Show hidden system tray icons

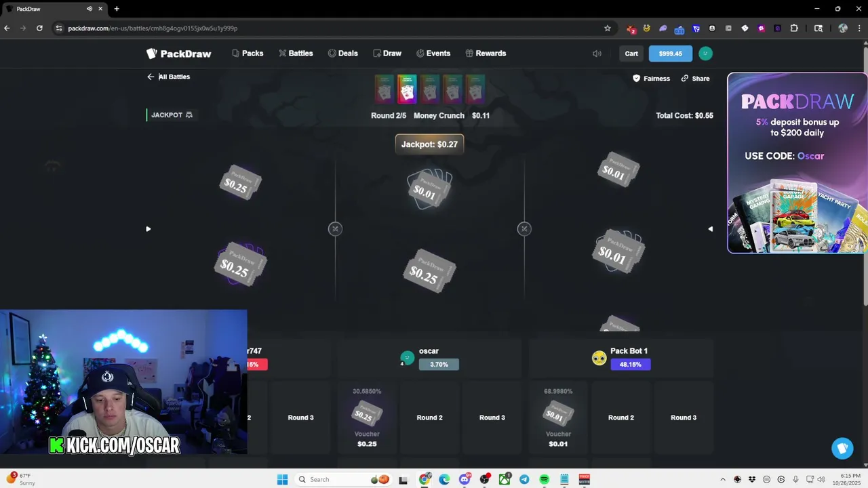click(x=722, y=479)
